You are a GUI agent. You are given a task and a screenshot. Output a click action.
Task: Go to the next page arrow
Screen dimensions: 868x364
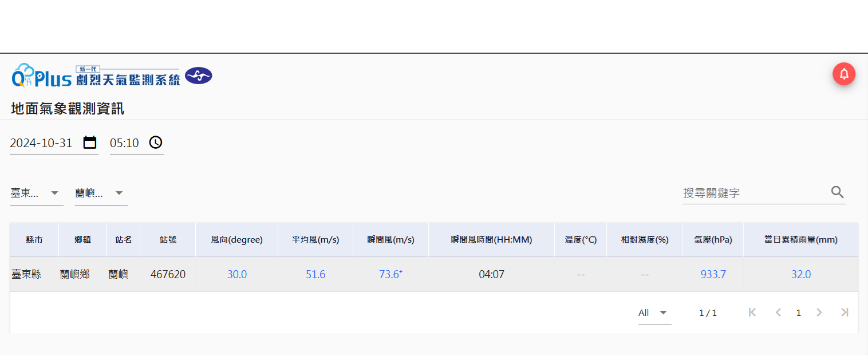click(x=819, y=312)
